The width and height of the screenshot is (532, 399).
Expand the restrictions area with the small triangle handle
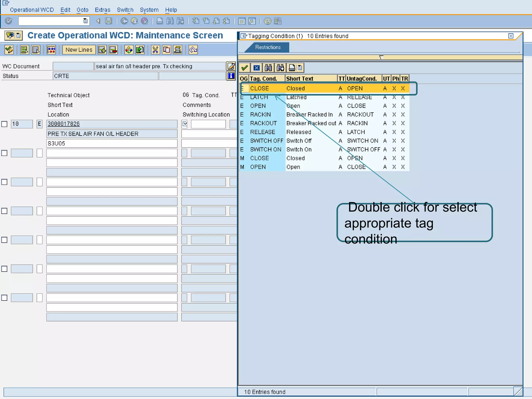(x=381, y=57)
